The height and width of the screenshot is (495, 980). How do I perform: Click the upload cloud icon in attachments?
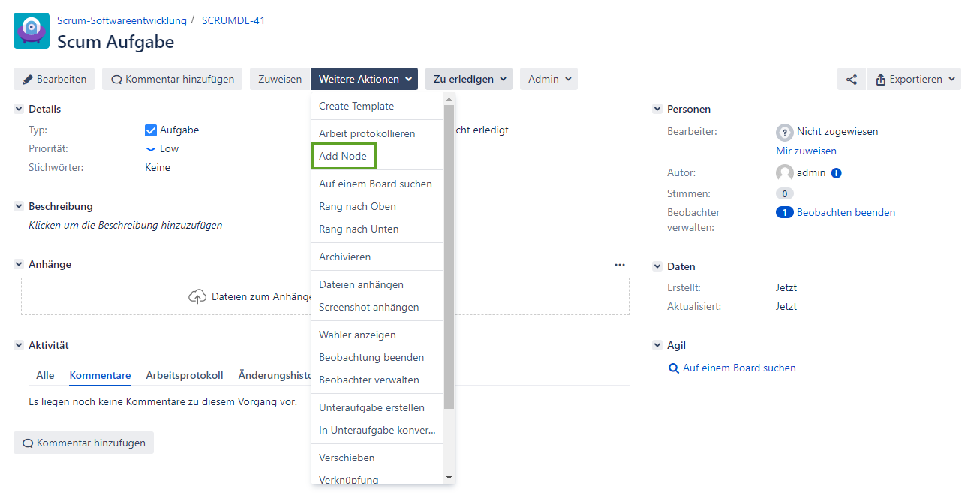(197, 296)
